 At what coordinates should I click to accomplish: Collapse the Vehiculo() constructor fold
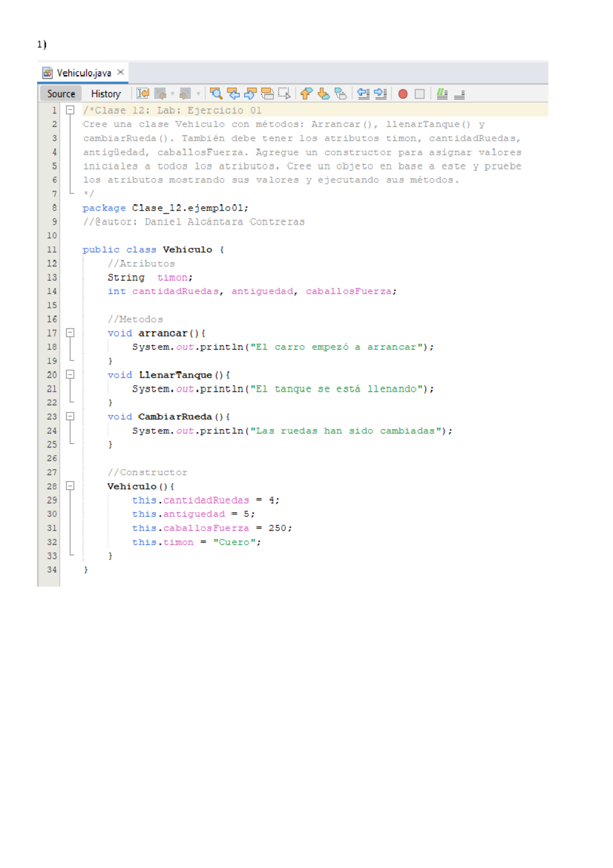click(70, 486)
